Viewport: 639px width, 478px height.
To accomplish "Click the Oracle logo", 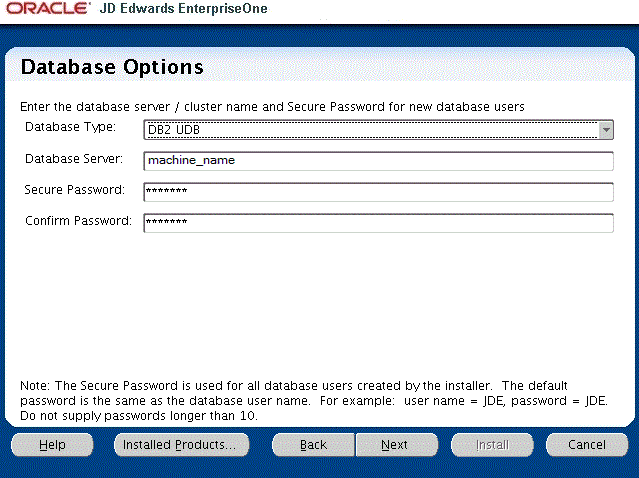I will coord(48,9).
